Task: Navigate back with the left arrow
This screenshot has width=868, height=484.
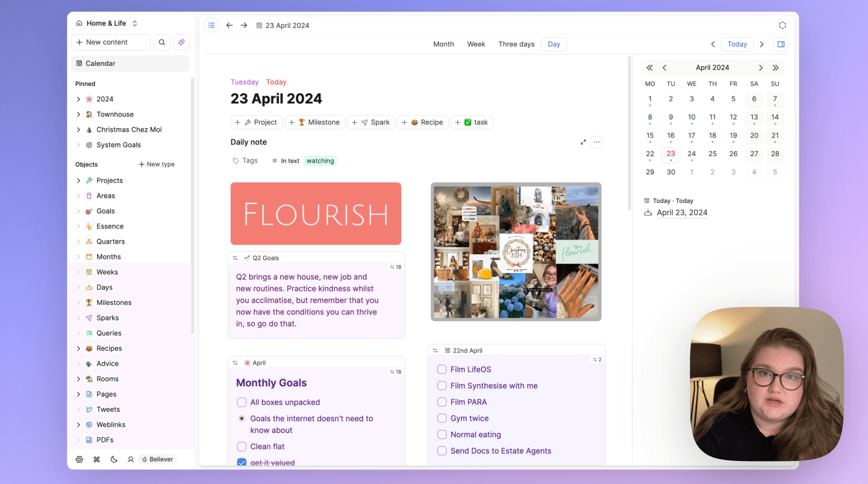Action: (229, 25)
